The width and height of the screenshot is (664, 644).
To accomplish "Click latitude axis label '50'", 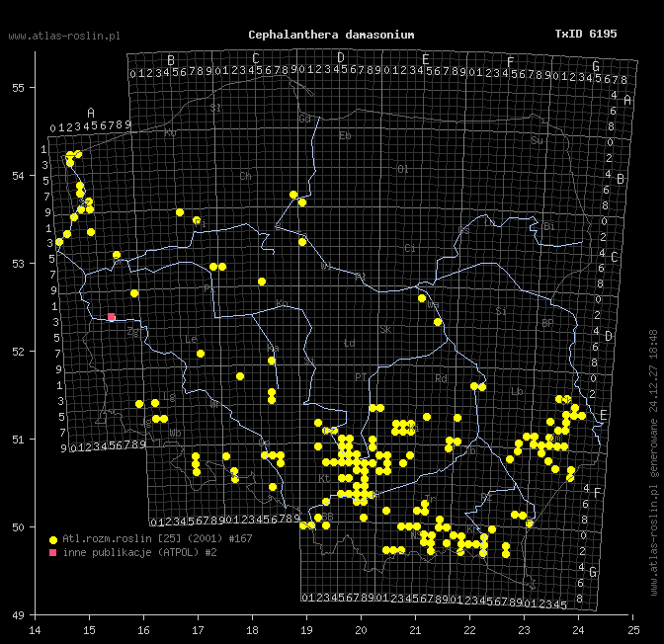I will [x=18, y=527].
